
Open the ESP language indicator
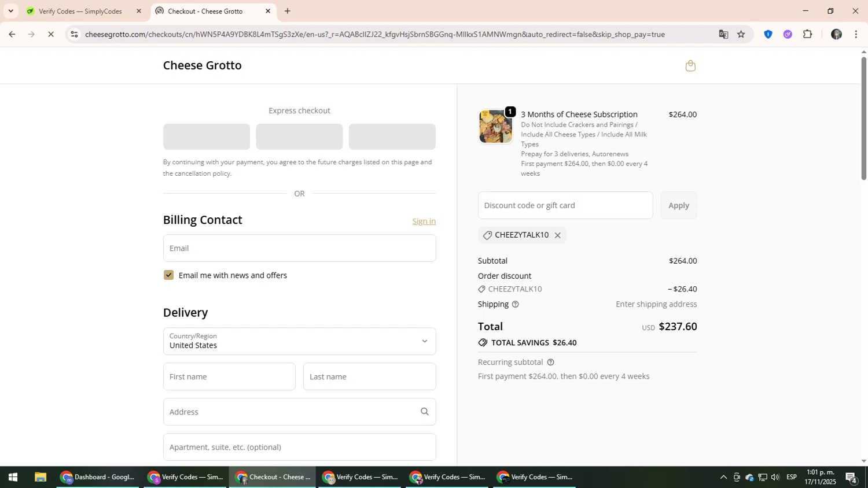coord(792,477)
